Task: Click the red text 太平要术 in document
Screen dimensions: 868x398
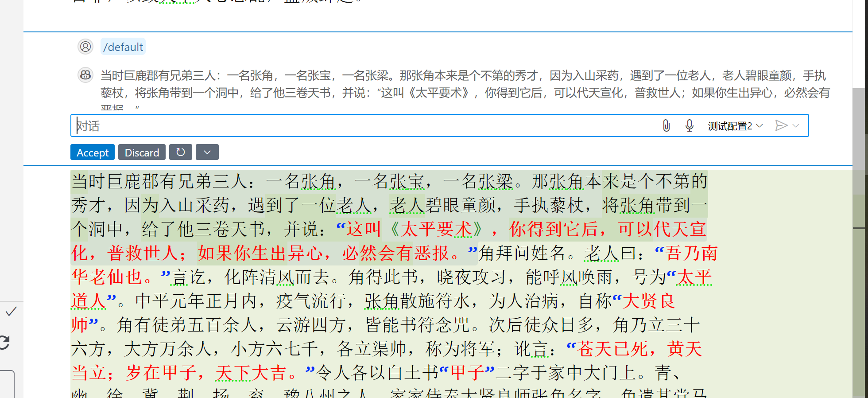Action: coord(436,229)
